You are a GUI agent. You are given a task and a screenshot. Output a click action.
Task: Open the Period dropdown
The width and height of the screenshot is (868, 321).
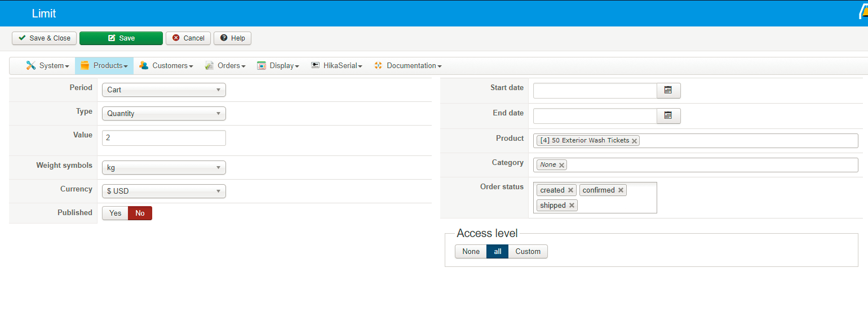pos(163,90)
